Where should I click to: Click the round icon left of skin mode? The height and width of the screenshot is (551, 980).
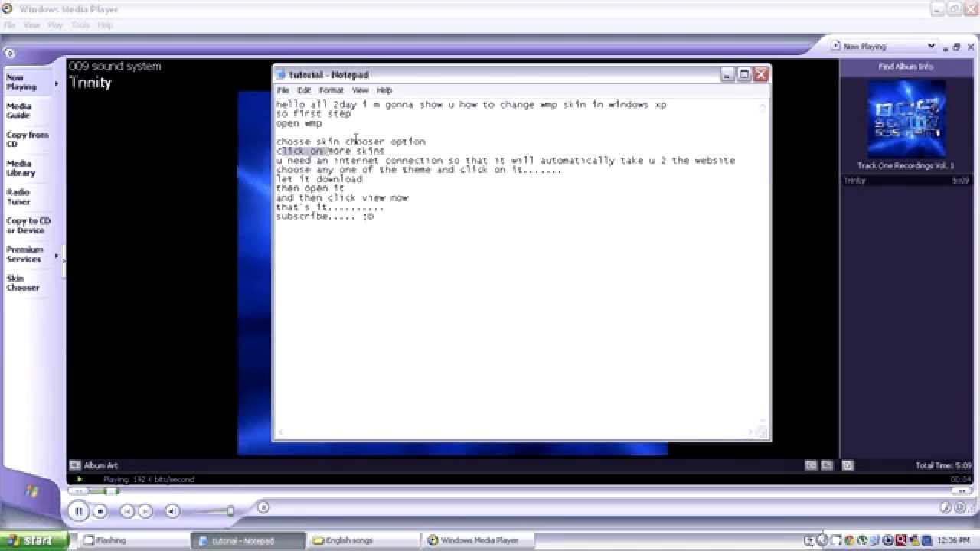pos(946,507)
